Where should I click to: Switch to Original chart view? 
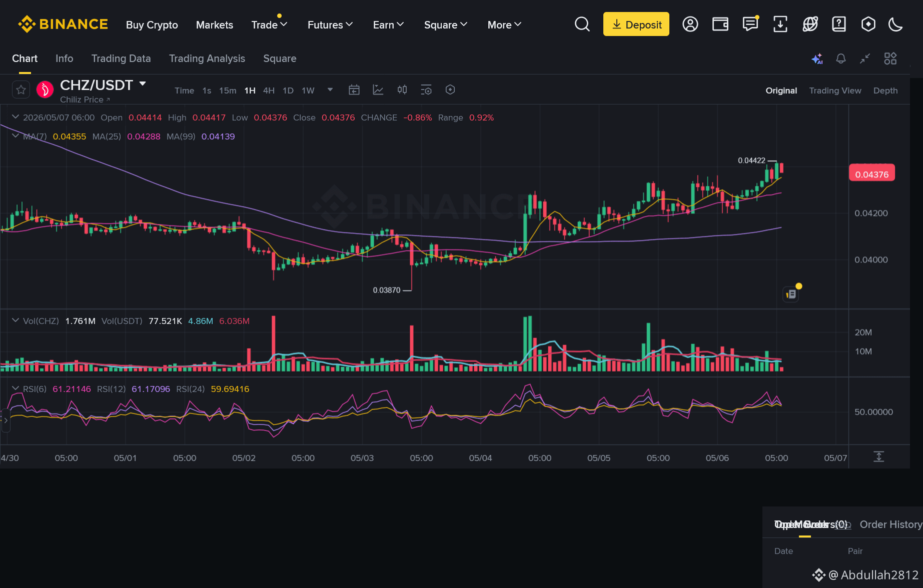pyautogui.click(x=781, y=90)
